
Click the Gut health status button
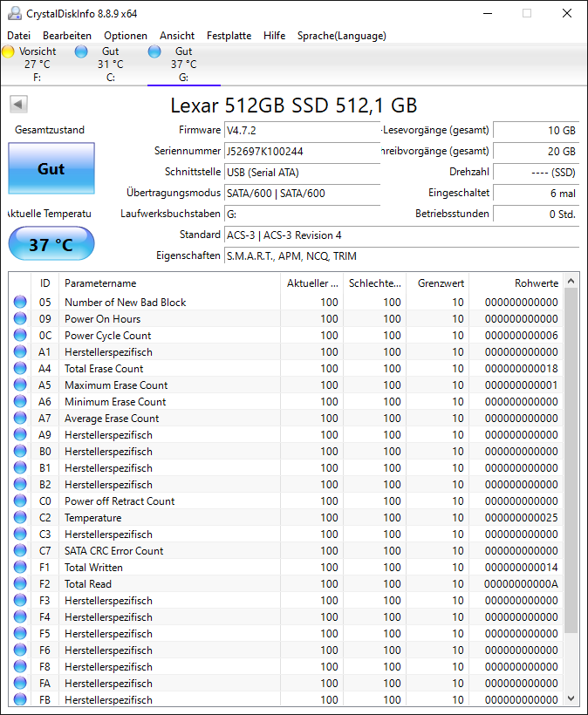pyautogui.click(x=51, y=168)
